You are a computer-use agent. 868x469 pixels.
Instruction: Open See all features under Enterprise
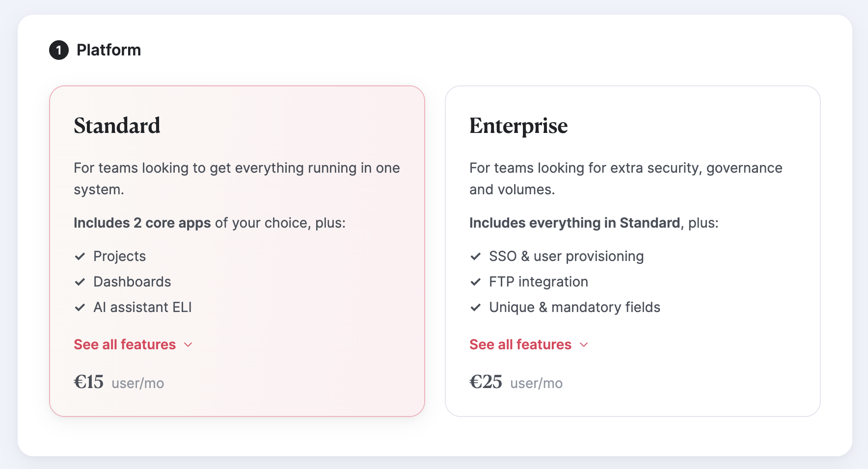coord(520,344)
